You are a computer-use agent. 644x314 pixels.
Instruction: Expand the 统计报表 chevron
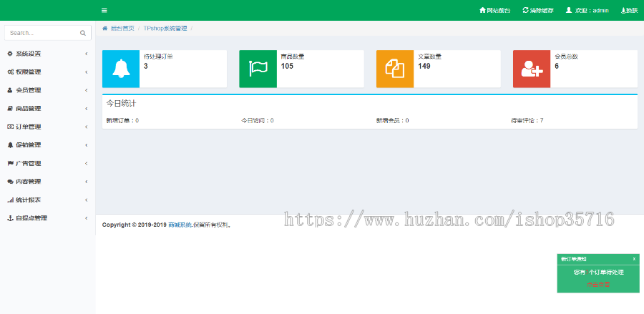pyautogui.click(x=87, y=200)
